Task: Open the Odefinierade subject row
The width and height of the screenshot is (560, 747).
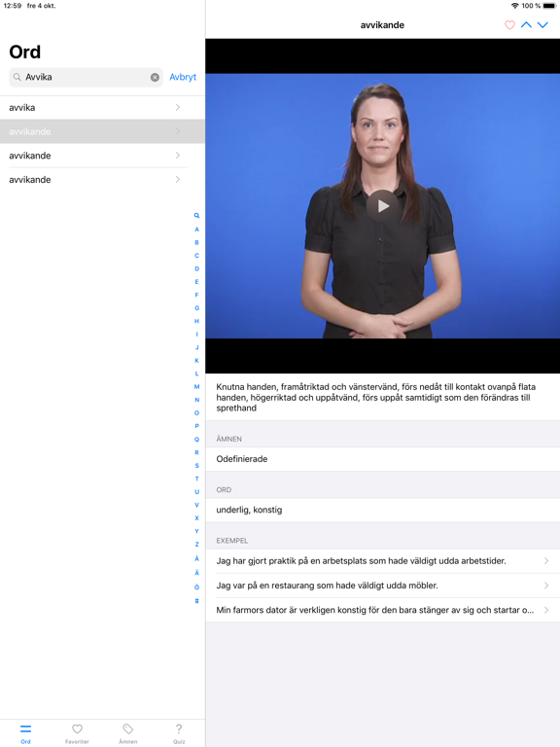Action: coord(383,459)
